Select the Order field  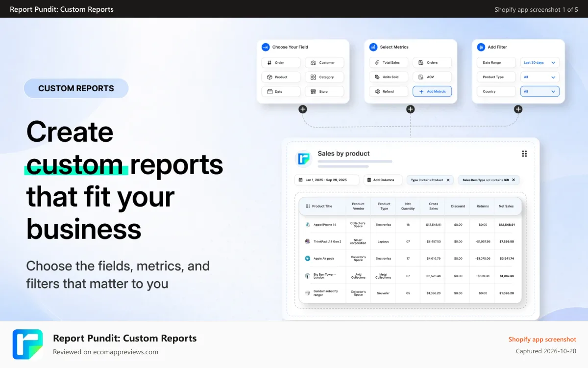point(281,63)
